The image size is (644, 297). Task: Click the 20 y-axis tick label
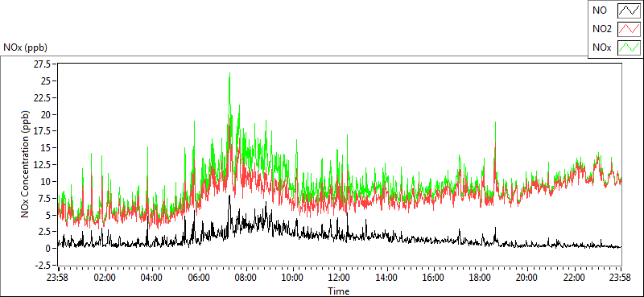46,114
